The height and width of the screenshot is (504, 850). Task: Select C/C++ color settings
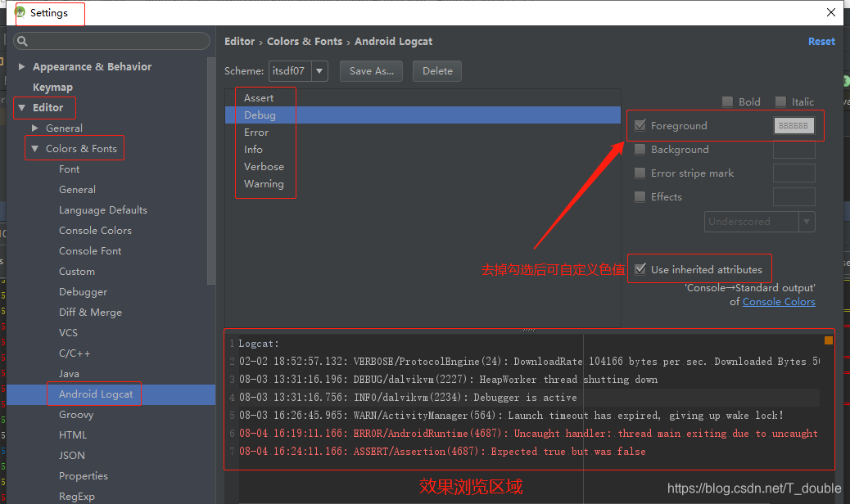[x=75, y=353]
